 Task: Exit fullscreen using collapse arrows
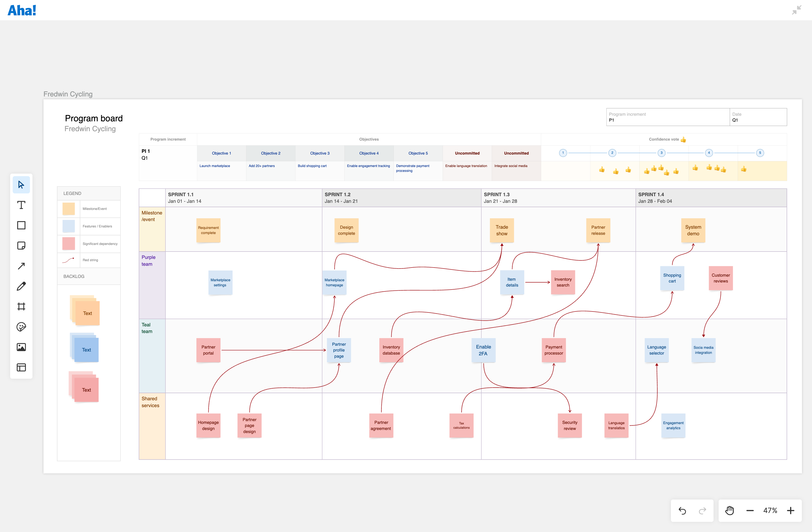point(797,10)
